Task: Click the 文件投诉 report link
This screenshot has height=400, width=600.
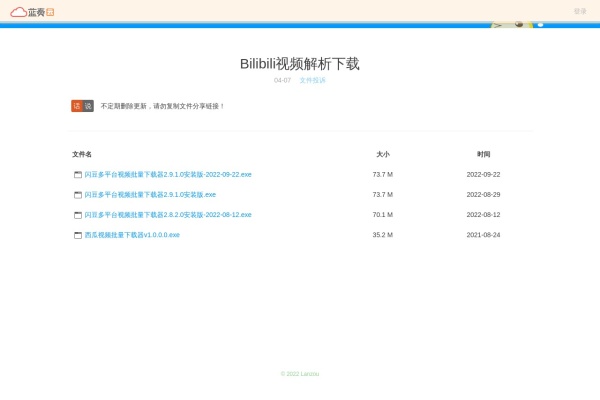Action: coord(312,80)
